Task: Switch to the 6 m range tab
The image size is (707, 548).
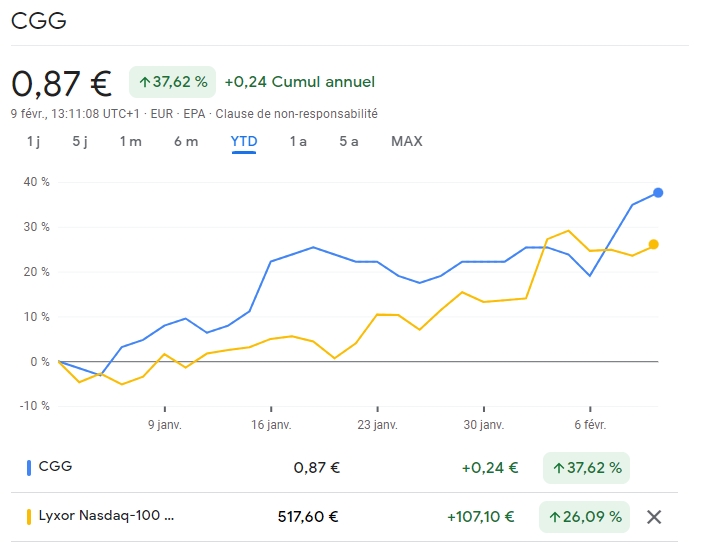Action: (186, 141)
